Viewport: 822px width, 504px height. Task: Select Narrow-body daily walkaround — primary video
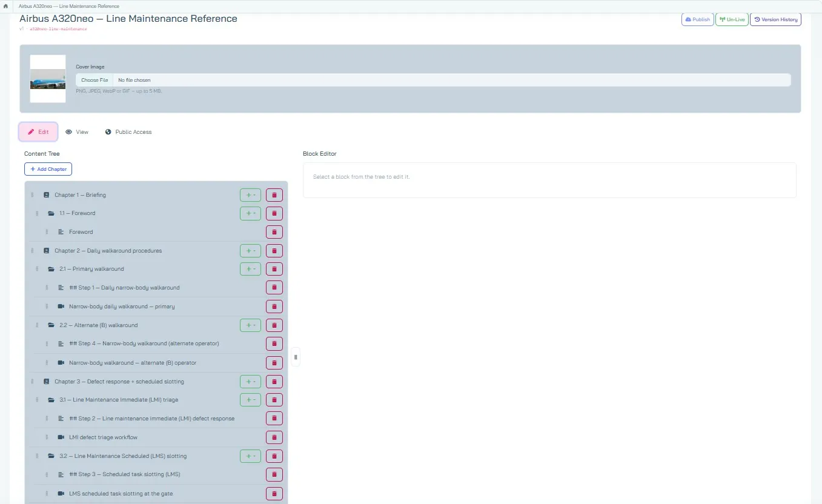(122, 307)
